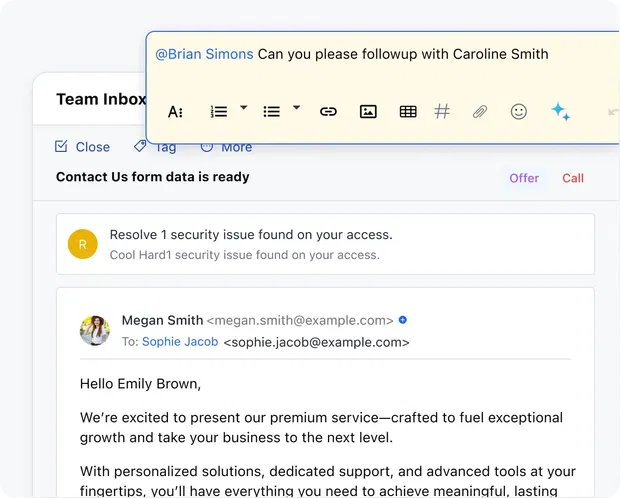The width and height of the screenshot is (620, 498).
Task: Expand the numbered list style dropdown
Action: (x=244, y=108)
